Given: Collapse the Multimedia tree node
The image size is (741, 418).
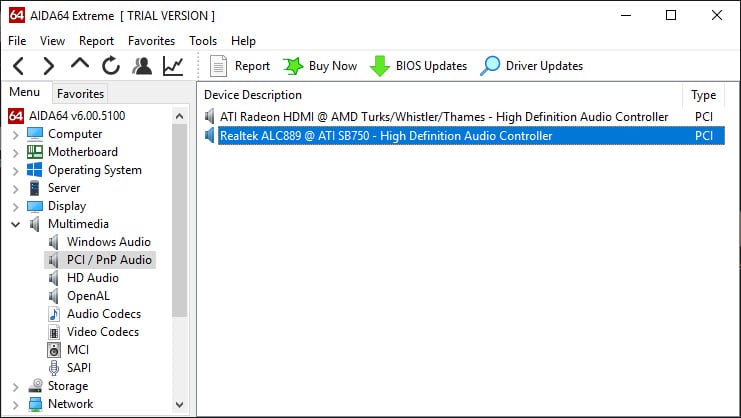Looking at the screenshot, I should pos(16,224).
